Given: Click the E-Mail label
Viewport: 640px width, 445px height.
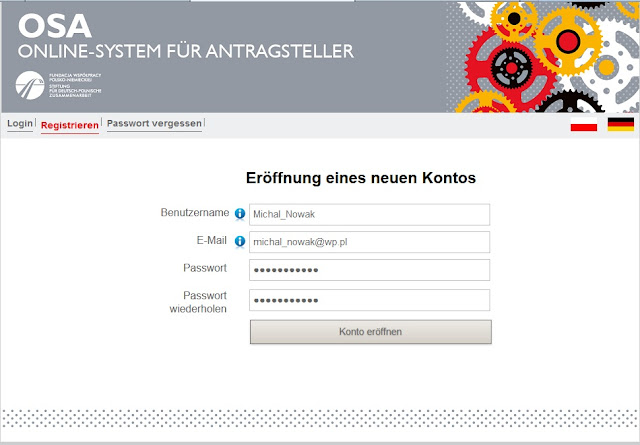Looking at the screenshot, I should [211, 240].
